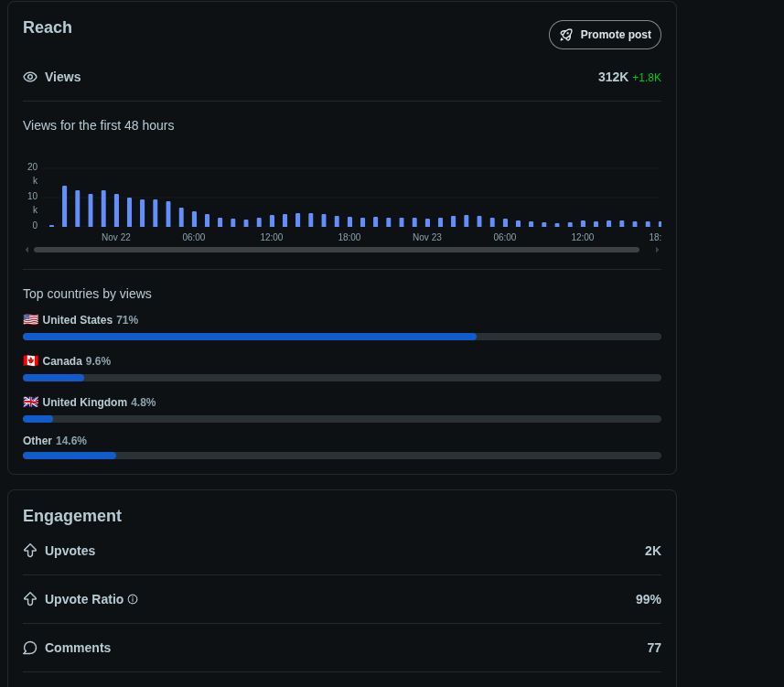
Task: Click the arrow icon beside Upvotes
Action: click(x=30, y=551)
